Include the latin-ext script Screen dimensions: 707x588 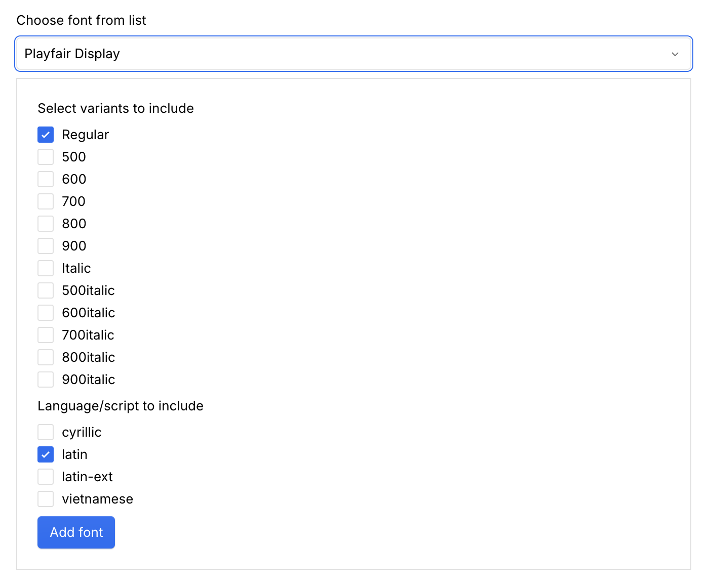point(46,477)
